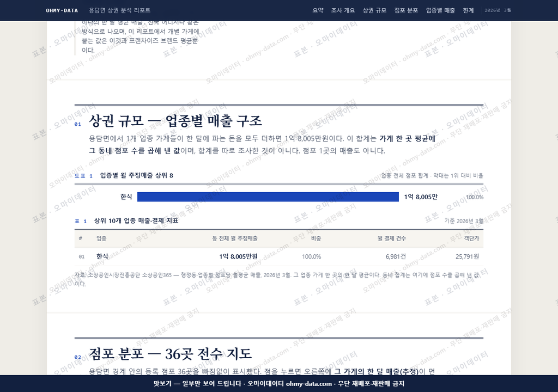
Task: Click the 1억 8,005만 bar value
Action: tap(421, 197)
